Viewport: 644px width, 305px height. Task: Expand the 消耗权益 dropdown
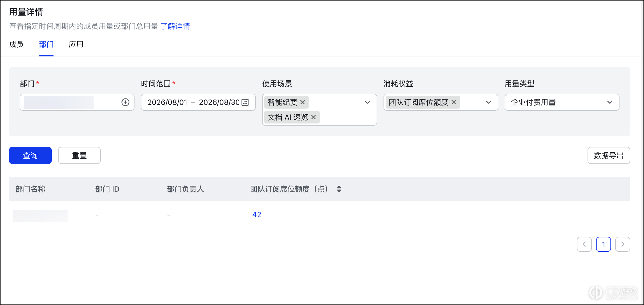click(x=489, y=102)
